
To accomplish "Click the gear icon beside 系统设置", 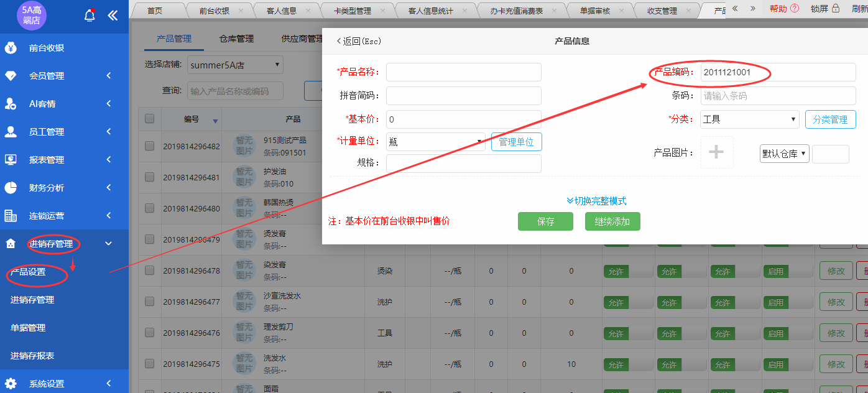I will pyautogui.click(x=11, y=384).
